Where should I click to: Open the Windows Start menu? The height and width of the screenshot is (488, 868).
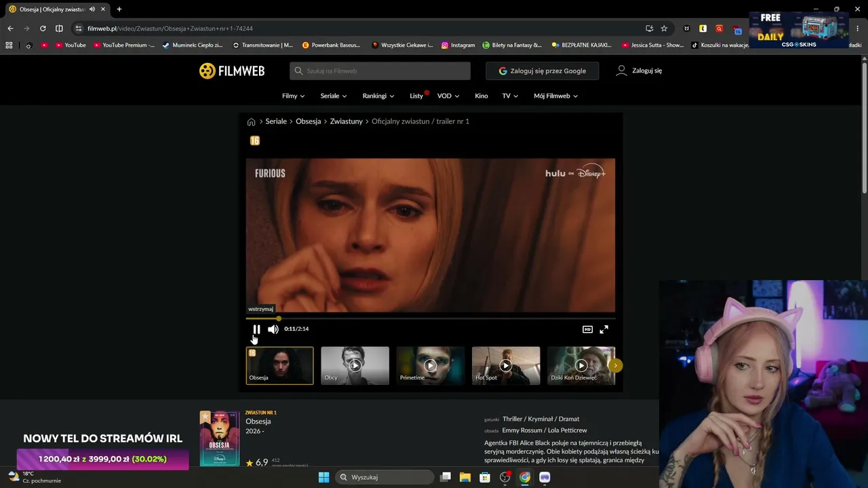[323, 477]
